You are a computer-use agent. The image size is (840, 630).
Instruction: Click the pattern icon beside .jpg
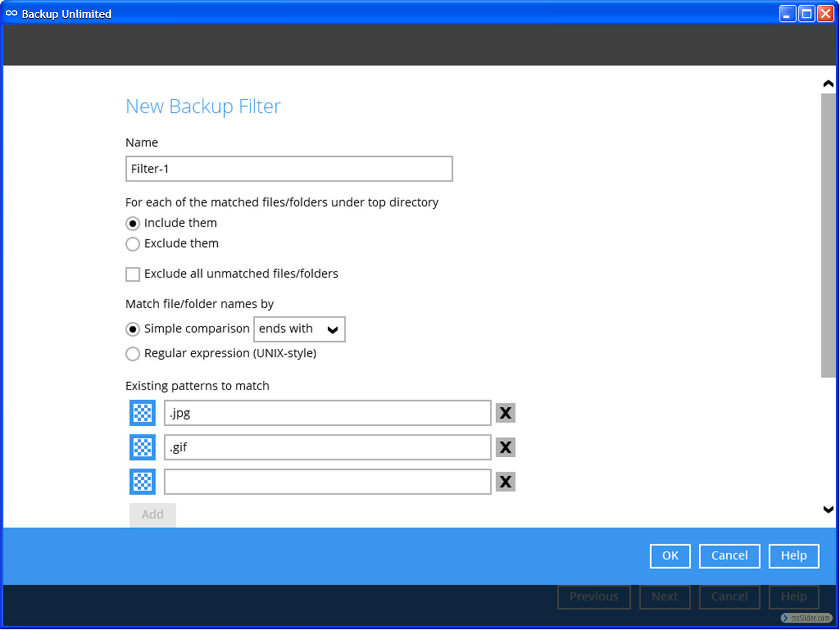tap(142, 413)
